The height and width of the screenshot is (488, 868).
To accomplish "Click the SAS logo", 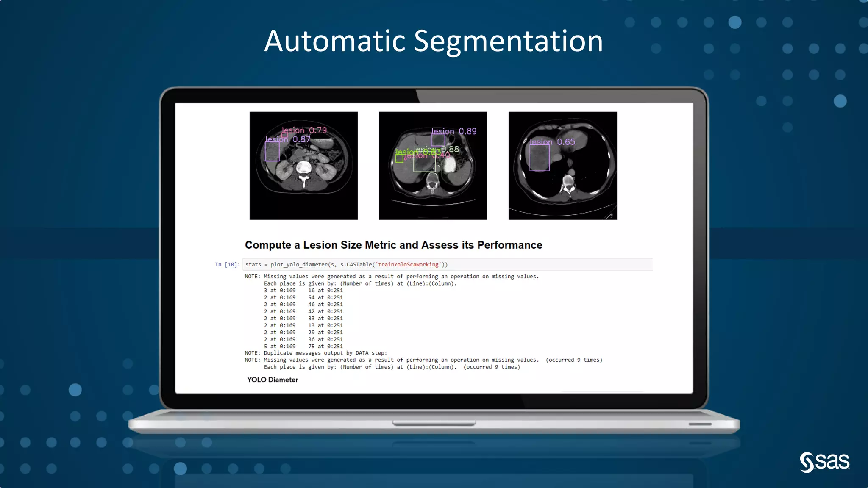I will click(824, 462).
